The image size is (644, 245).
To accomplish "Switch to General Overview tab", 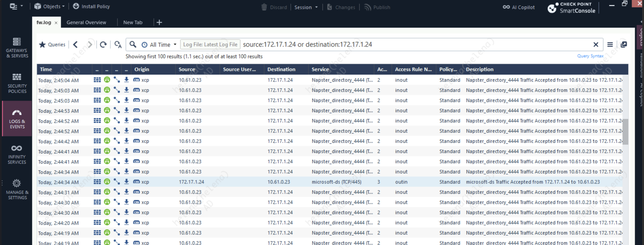I will coord(86,23).
